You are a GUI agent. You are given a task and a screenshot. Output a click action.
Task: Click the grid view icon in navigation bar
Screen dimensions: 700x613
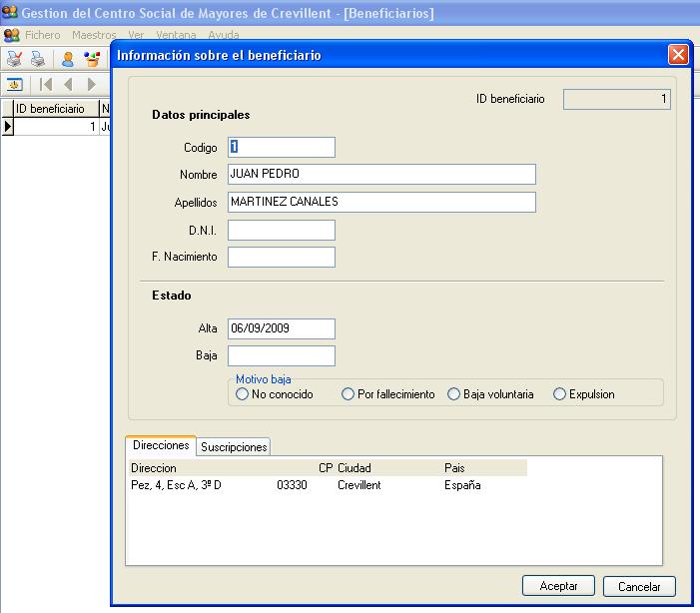coord(15,85)
